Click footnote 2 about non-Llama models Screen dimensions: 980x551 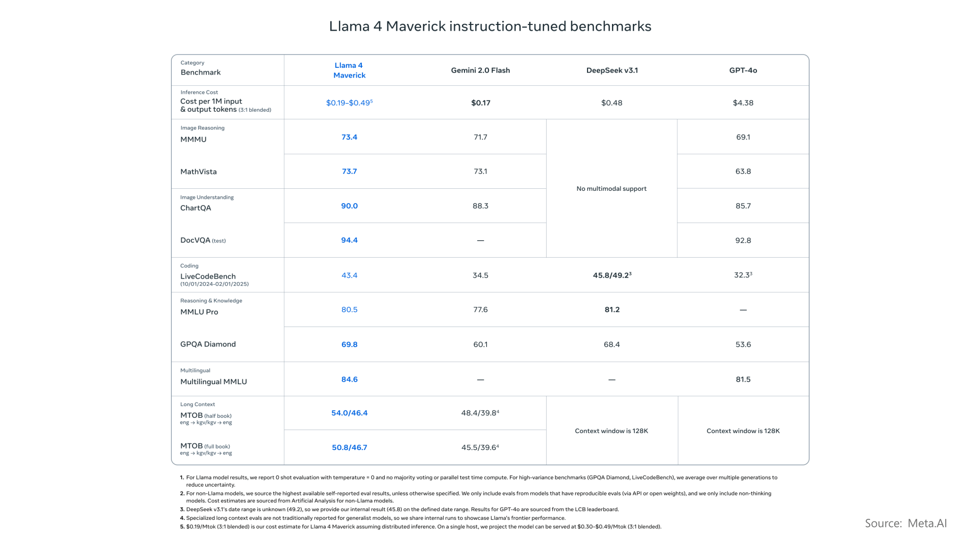click(476, 497)
